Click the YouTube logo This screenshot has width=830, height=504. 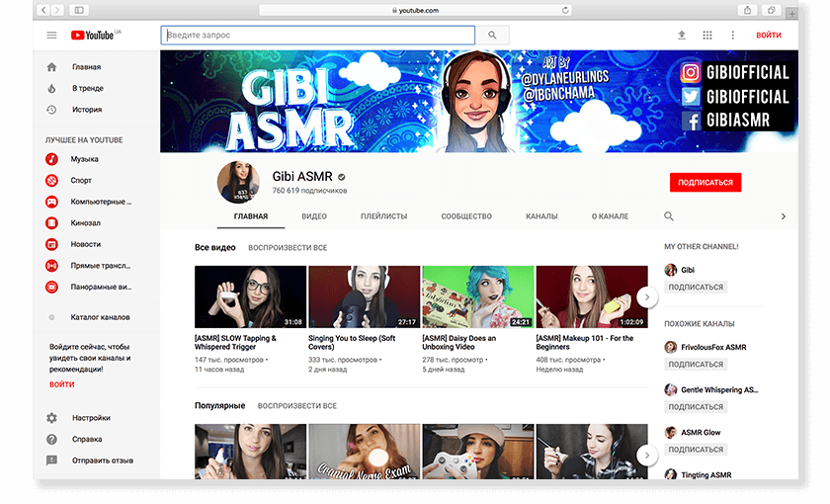94,35
